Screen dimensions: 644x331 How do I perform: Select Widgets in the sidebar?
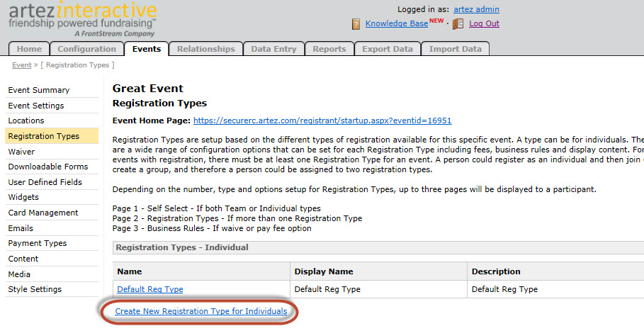point(52,197)
